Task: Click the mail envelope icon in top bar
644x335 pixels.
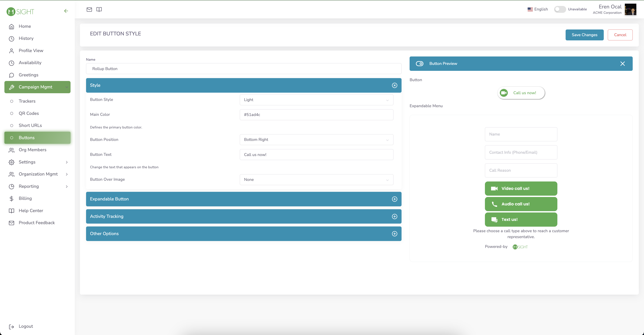Action: (89, 10)
